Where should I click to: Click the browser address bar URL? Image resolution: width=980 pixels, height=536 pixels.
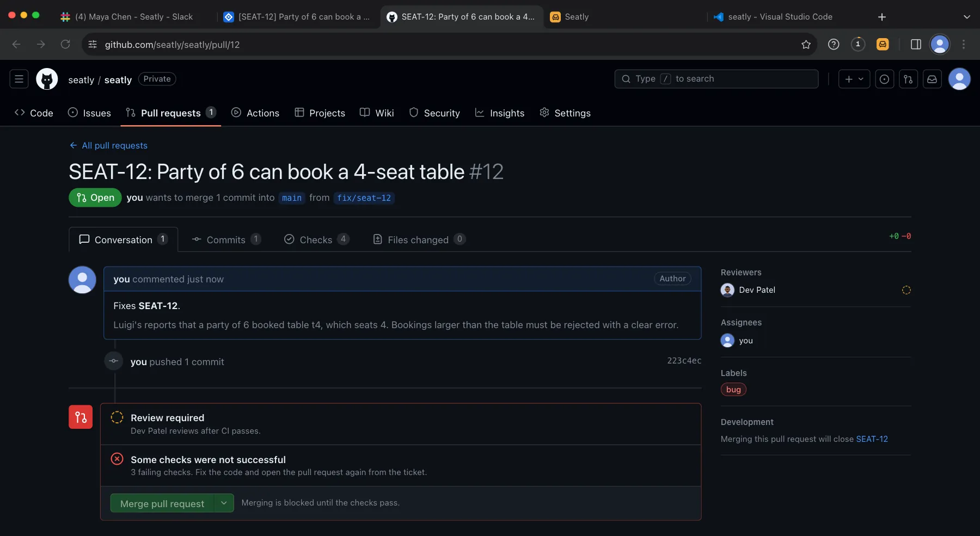click(x=172, y=45)
